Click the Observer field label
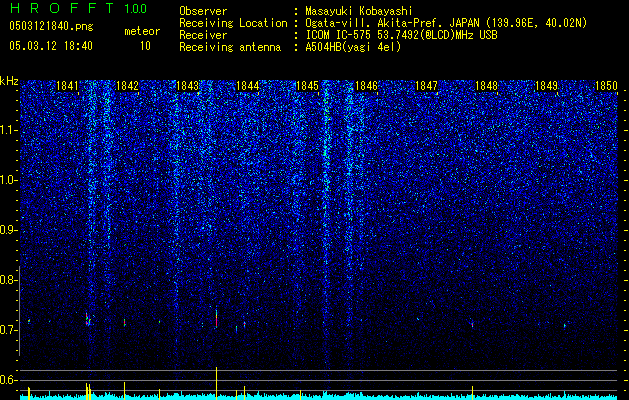 [203, 11]
